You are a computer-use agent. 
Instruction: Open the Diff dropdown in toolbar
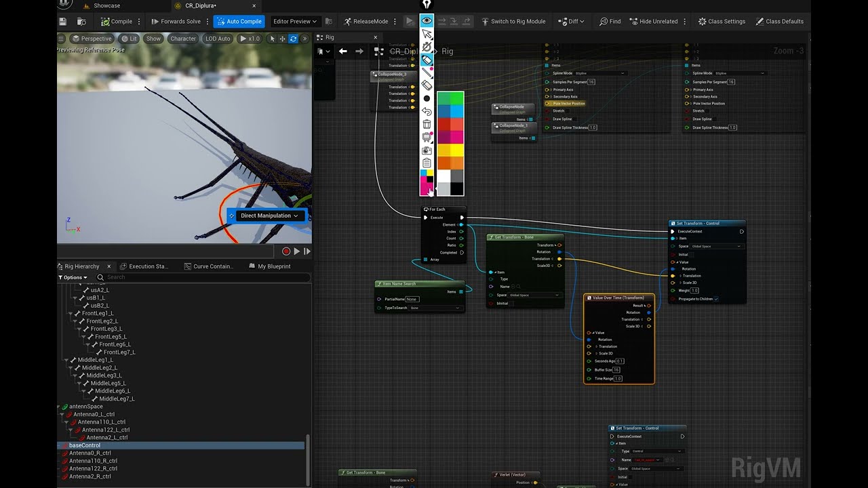click(572, 22)
